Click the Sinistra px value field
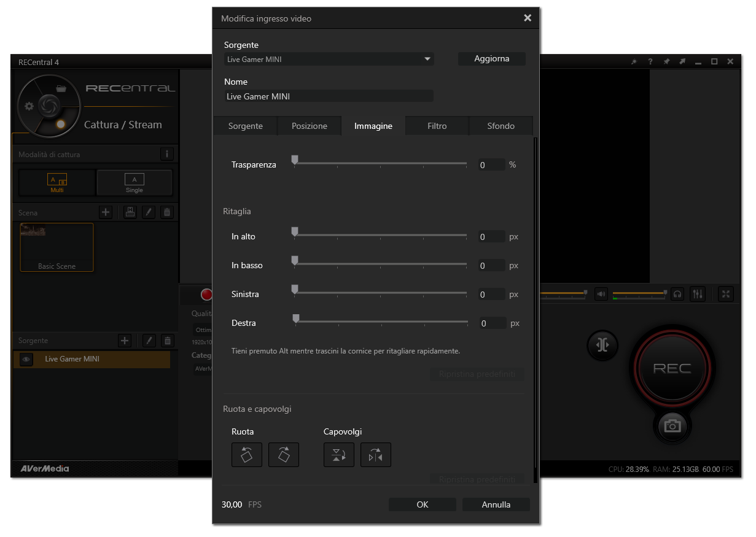This screenshot has height=537, width=756. pyautogui.click(x=492, y=295)
